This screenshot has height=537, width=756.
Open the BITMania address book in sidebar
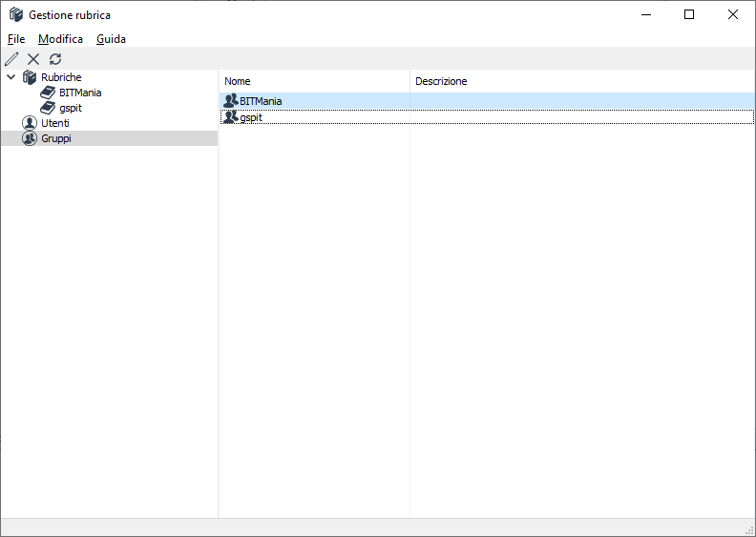(x=79, y=93)
